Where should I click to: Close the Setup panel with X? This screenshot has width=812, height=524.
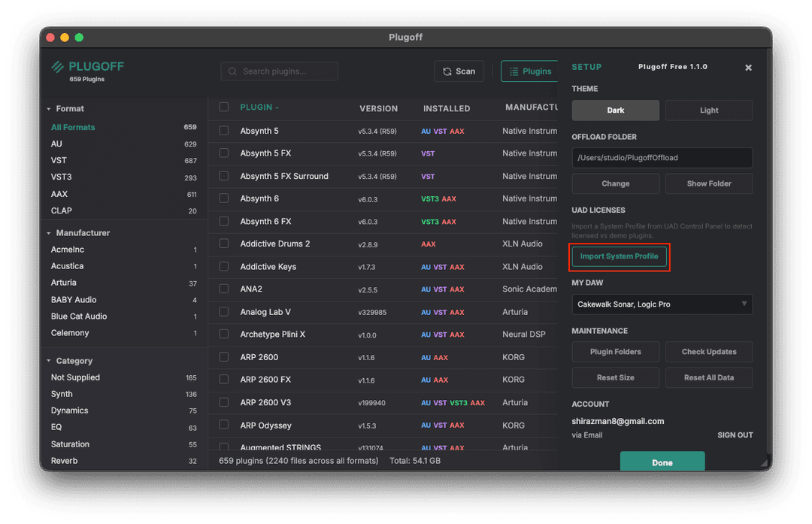pos(748,68)
